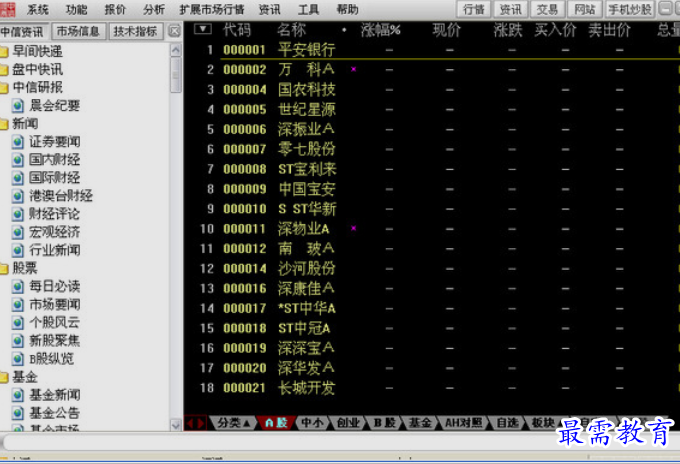Click the application logo icon at top left
This screenshot has height=464, width=680.
coord(7,9)
